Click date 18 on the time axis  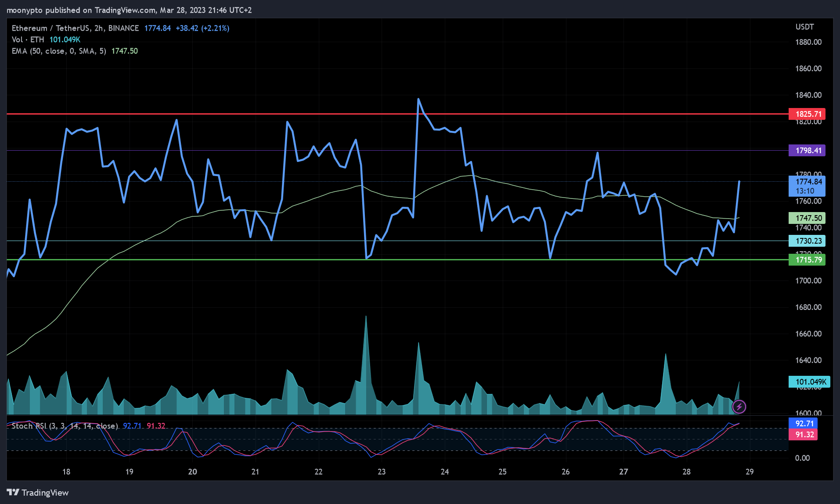click(x=66, y=472)
